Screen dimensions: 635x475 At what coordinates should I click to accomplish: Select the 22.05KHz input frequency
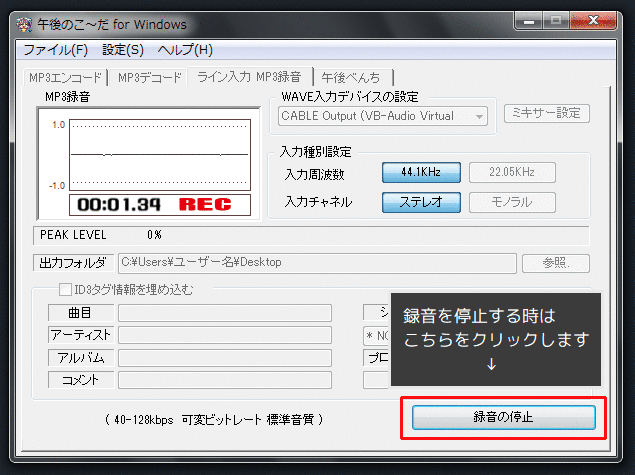pos(512,172)
